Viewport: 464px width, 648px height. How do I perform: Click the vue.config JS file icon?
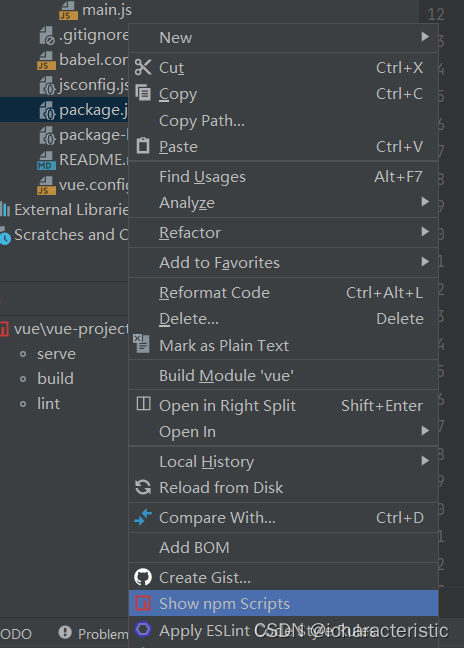tap(46, 185)
